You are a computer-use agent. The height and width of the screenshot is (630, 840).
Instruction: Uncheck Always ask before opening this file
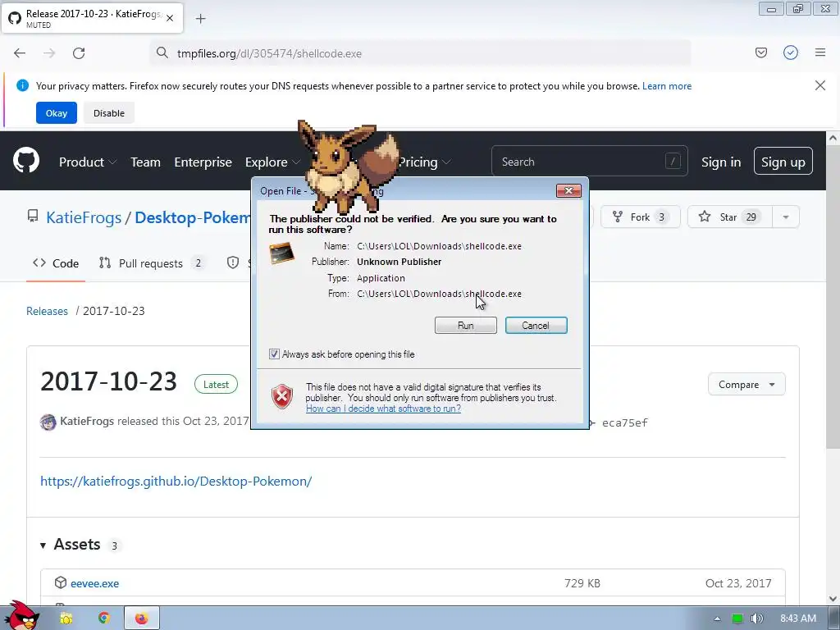(274, 354)
